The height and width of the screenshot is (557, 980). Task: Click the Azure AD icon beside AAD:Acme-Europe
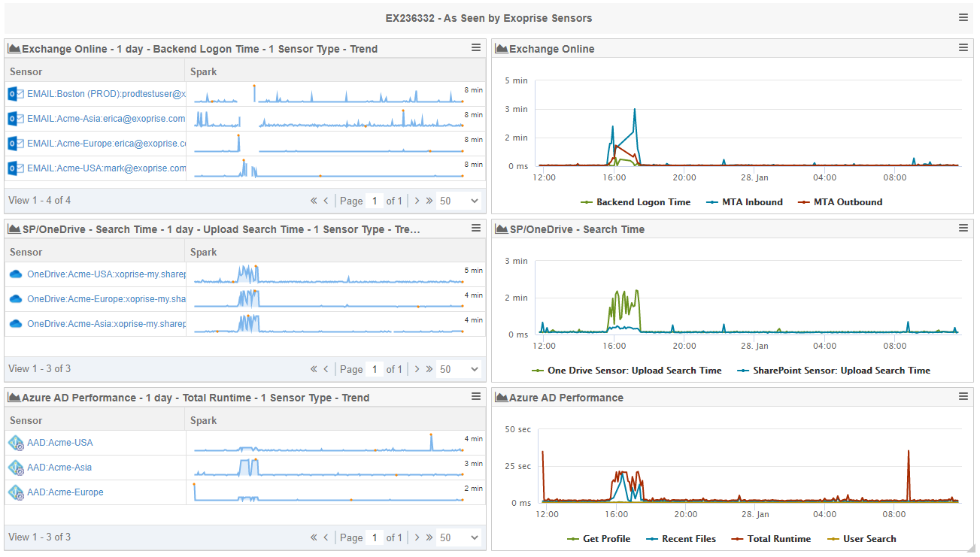click(x=16, y=491)
